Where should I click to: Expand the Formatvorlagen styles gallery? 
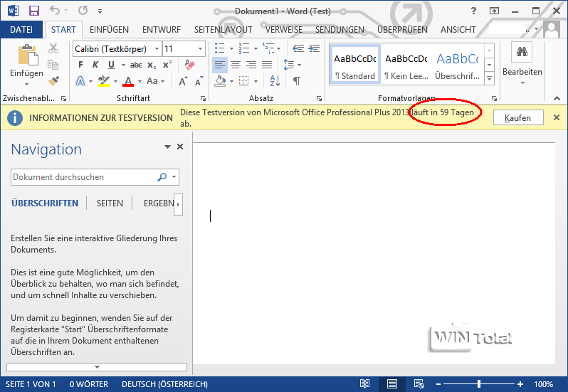pyautogui.click(x=490, y=78)
